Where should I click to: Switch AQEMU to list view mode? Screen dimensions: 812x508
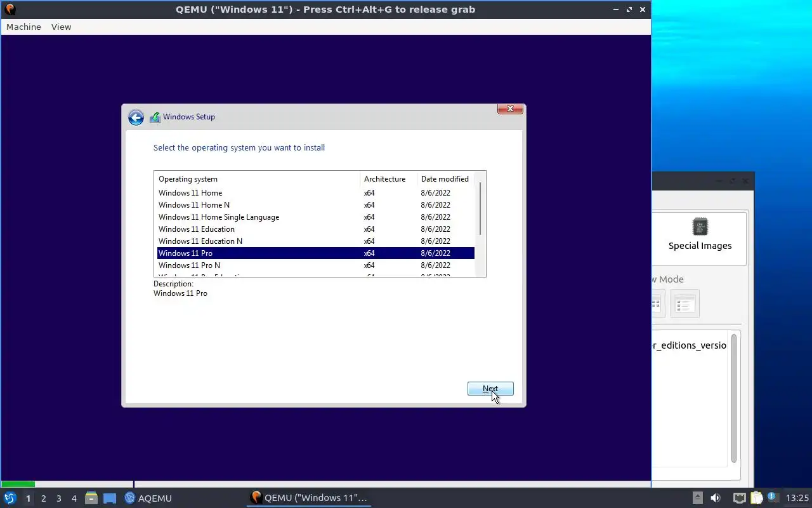pyautogui.click(x=684, y=304)
